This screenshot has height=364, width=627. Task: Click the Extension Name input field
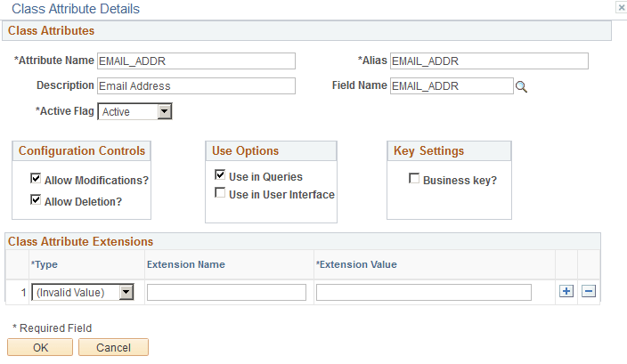226,292
